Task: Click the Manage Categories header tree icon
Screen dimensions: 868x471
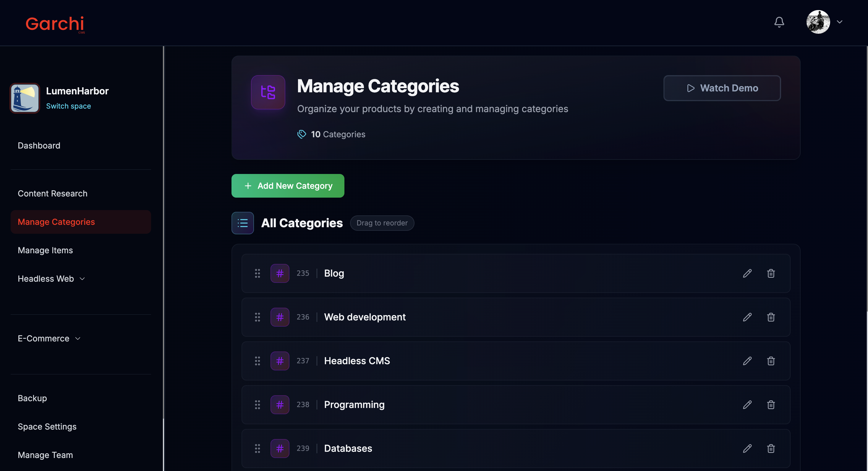Action: tap(268, 92)
